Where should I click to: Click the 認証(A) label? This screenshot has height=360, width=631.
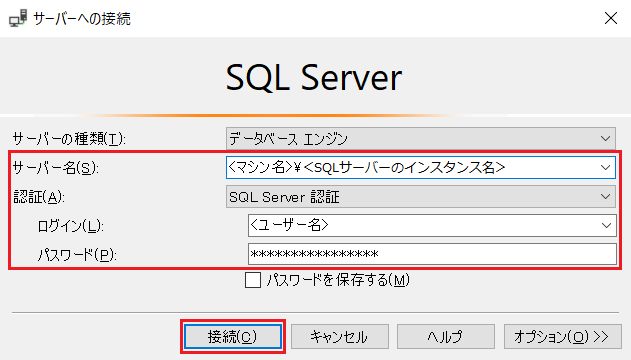click(x=39, y=197)
